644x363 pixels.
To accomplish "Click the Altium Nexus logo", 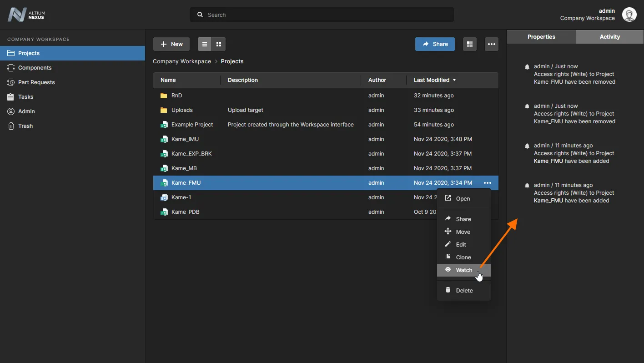I will 26,15.
